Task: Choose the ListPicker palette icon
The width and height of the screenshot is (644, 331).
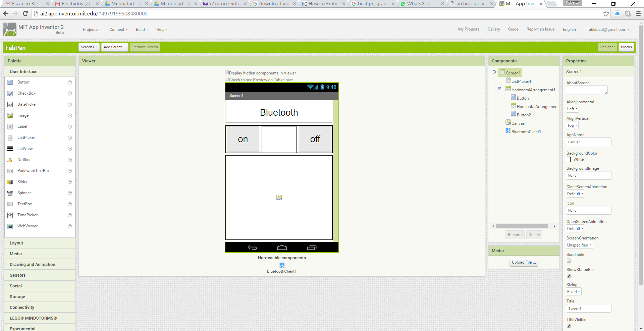Action: tap(10, 138)
